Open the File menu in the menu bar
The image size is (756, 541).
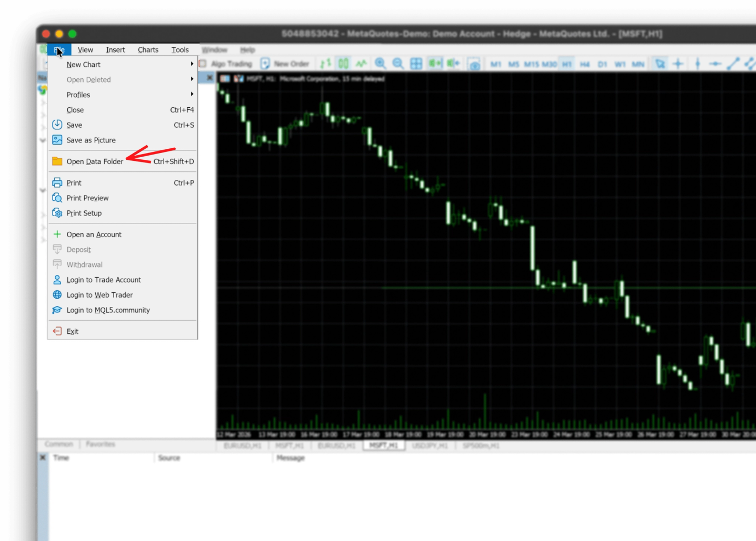coord(59,50)
